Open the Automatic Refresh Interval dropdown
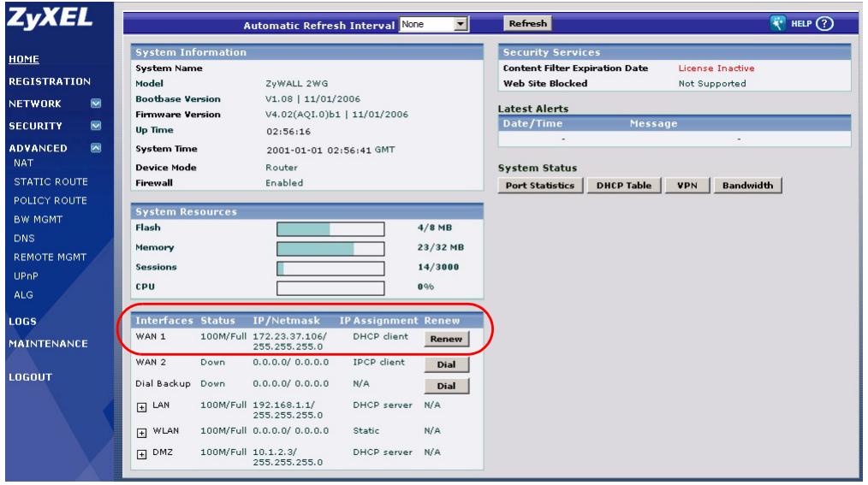868x485 pixels. (434, 24)
